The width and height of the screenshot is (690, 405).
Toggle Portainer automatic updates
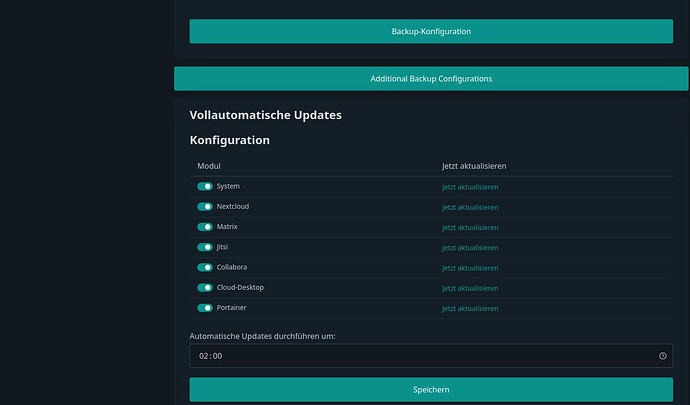pyautogui.click(x=205, y=308)
